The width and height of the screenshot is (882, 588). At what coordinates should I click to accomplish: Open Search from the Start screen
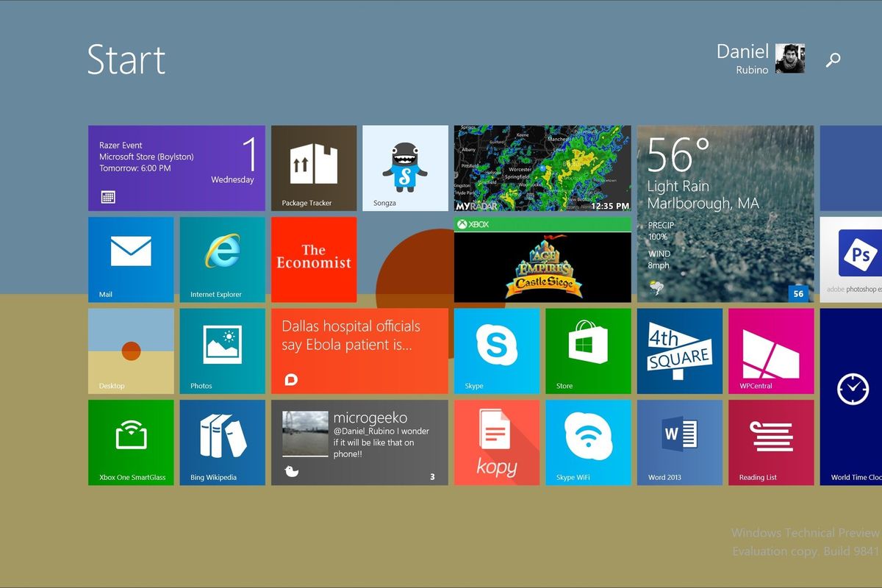[832, 60]
